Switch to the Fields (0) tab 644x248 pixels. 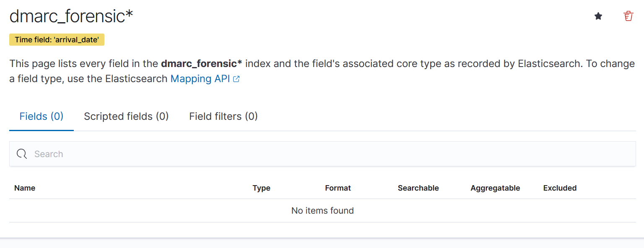pos(42,116)
